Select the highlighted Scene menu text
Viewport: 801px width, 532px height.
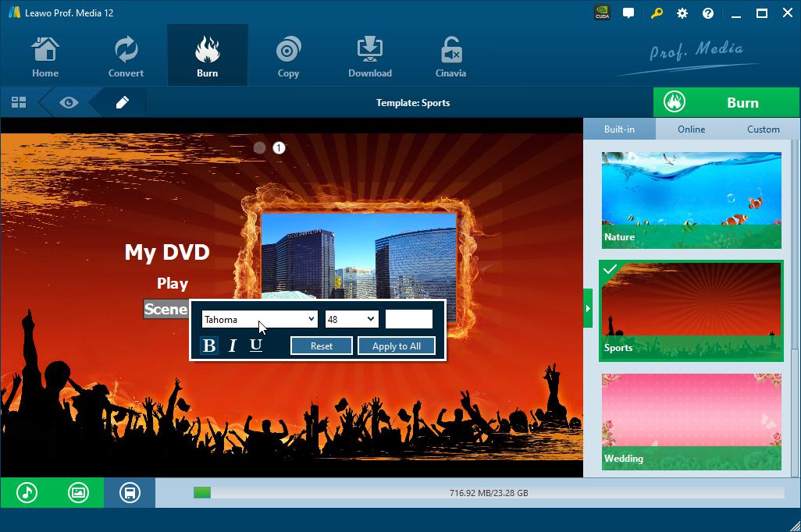[x=166, y=309]
